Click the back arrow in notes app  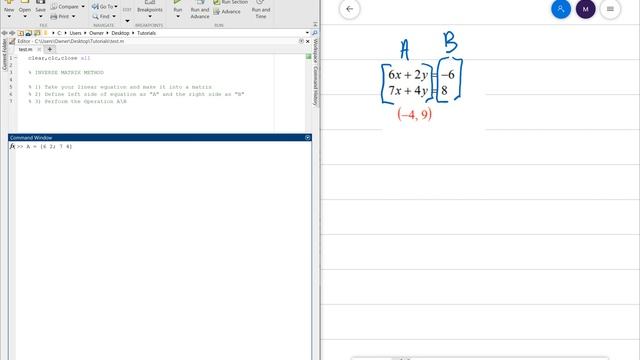click(x=349, y=9)
